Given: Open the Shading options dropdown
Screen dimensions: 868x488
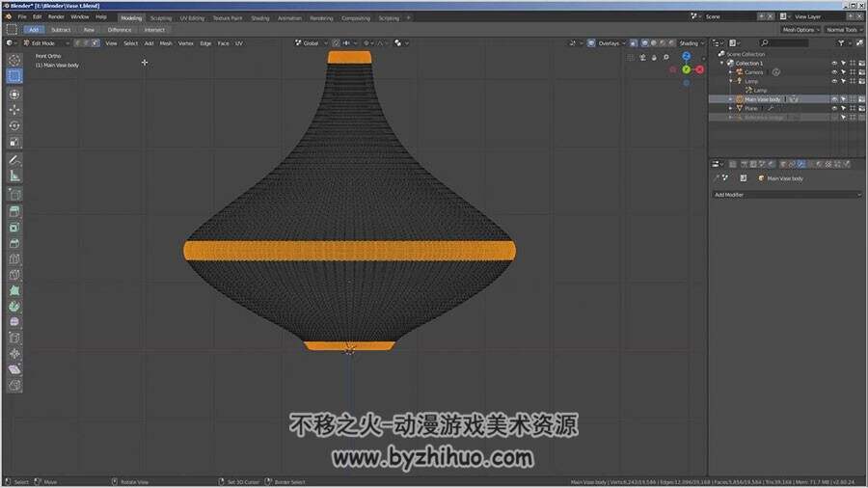Looking at the screenshot, I should coord(692,43).
